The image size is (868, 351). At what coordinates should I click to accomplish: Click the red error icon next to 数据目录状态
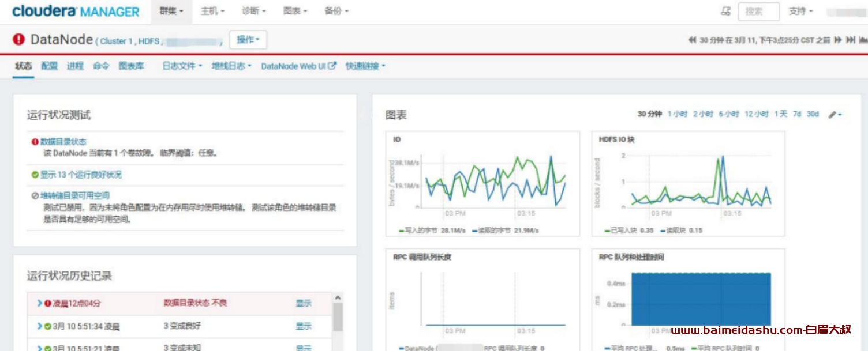pos(35,142)
